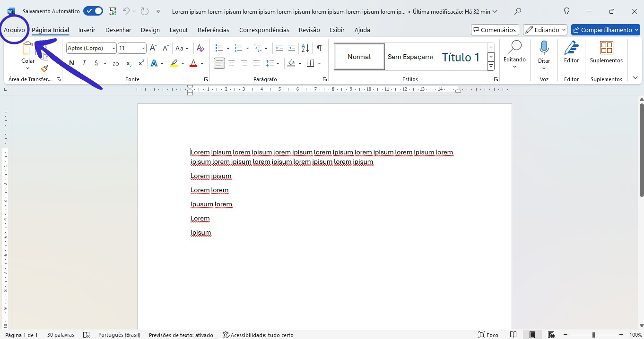
Task: Apply strikethrough formatting icon
Action: coord(116,63)
